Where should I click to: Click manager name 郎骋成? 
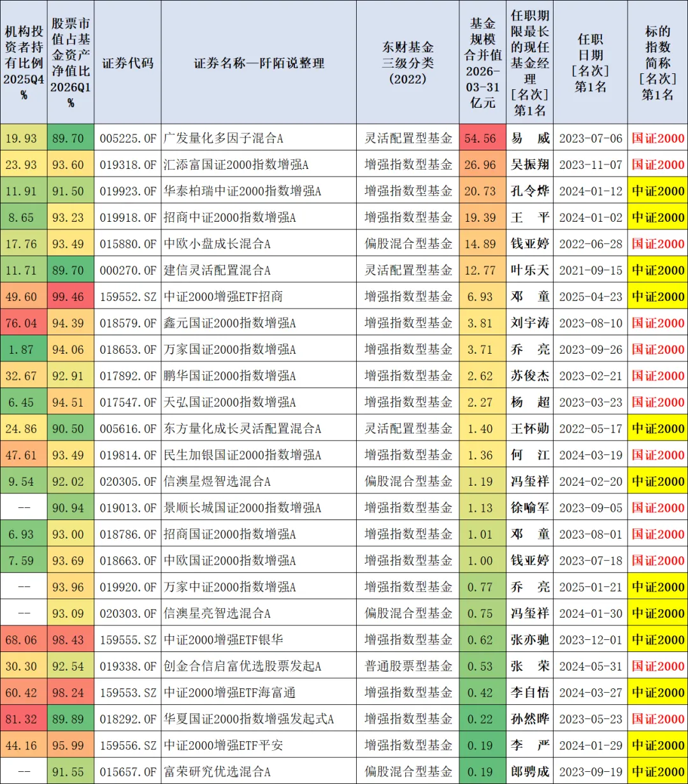coord(530,773)
